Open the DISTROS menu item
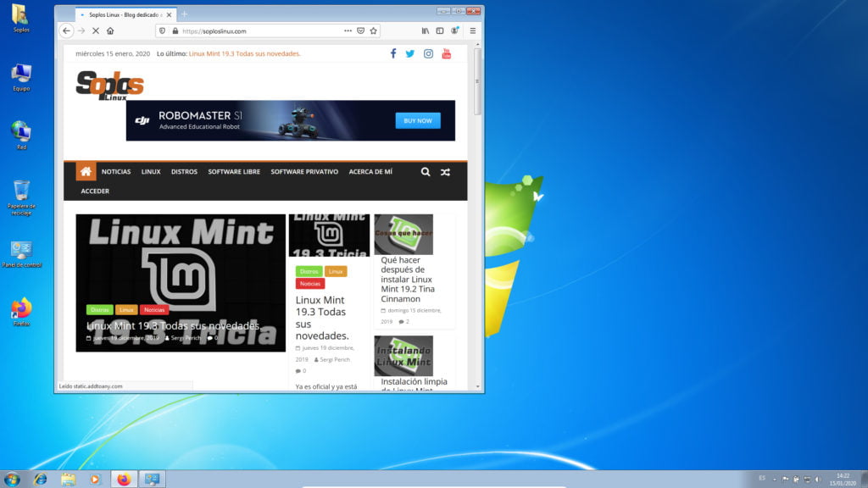The image size is (868, 488). pos(184,172)
